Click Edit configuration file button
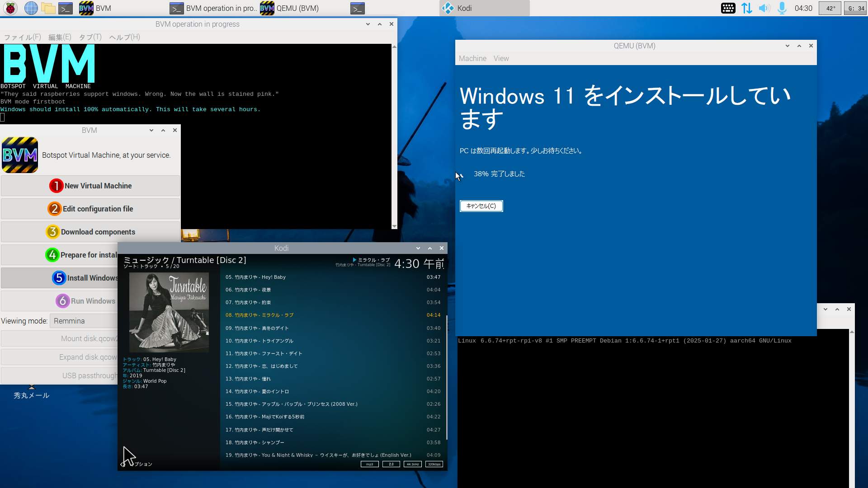 pos(90,209)
